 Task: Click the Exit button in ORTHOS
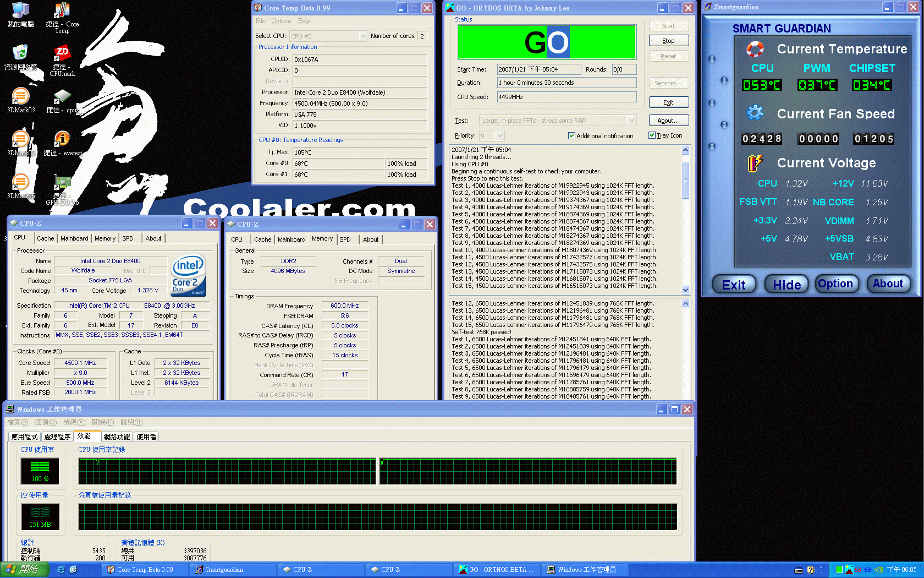pos(668,102)
